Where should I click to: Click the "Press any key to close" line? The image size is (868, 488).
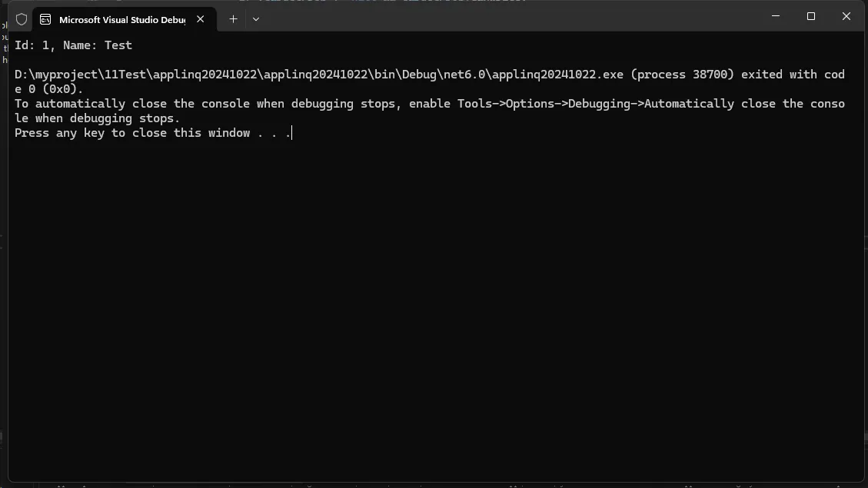click(132, 133)
